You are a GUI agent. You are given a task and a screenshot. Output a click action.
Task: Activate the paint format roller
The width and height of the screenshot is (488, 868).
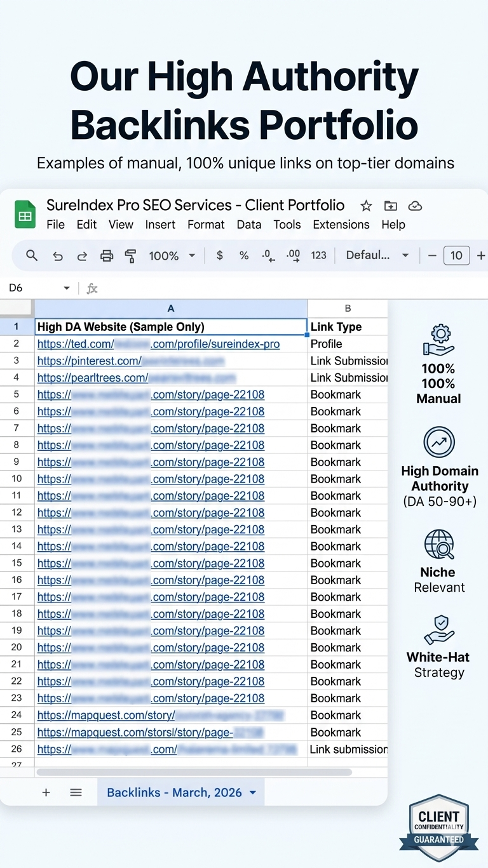pyautogui.click(x=131, y=256)
